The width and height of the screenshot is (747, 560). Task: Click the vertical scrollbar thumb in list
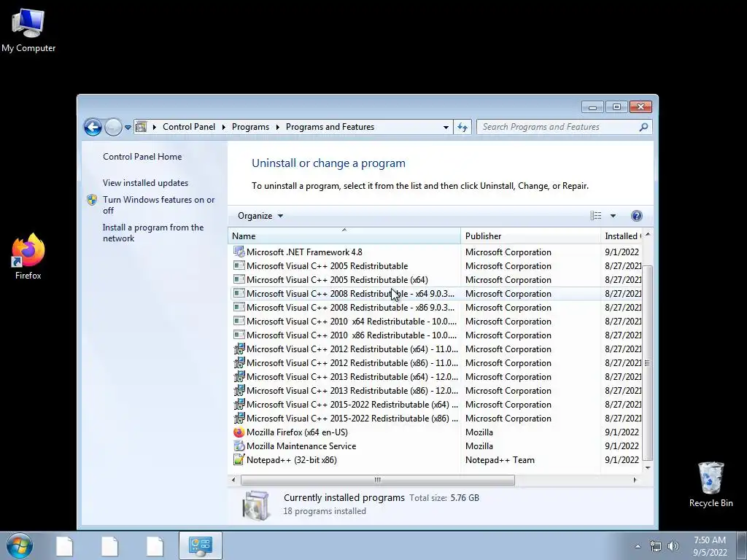pos(647,363)
